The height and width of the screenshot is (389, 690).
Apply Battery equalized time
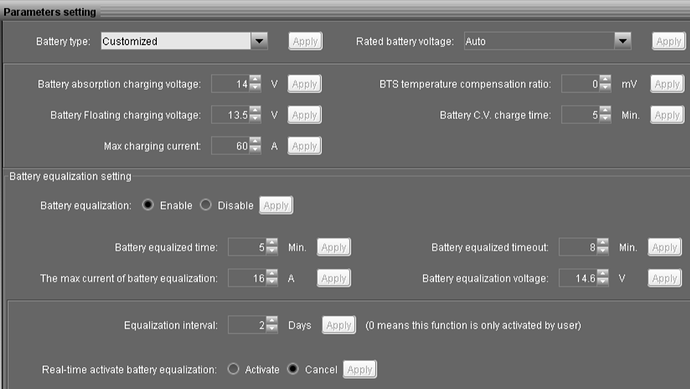334,247
